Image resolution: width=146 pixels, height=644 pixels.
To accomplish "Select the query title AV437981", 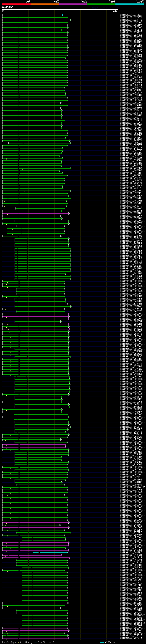I will pyautogui.click(x=8, y=7).
